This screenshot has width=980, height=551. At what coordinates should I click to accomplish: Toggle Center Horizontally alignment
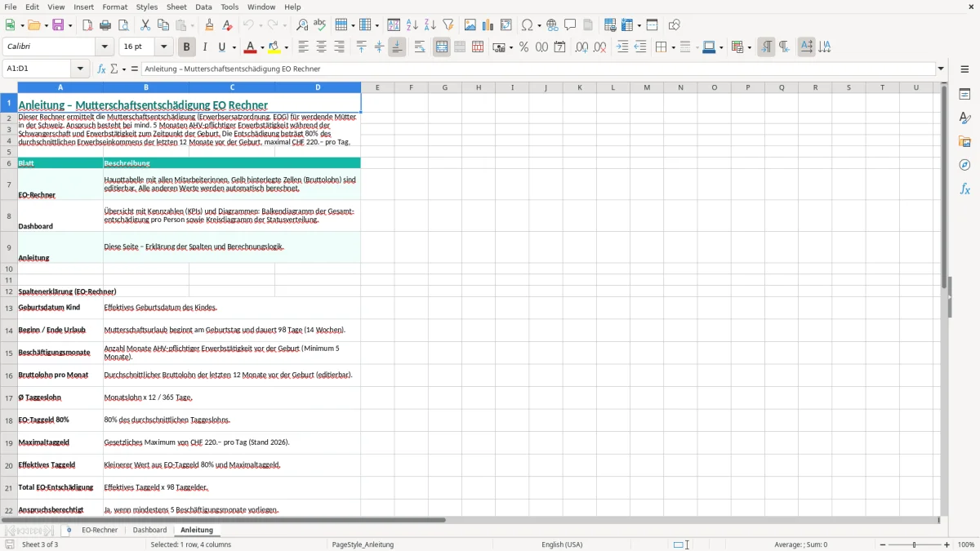[x=321, y=47]
